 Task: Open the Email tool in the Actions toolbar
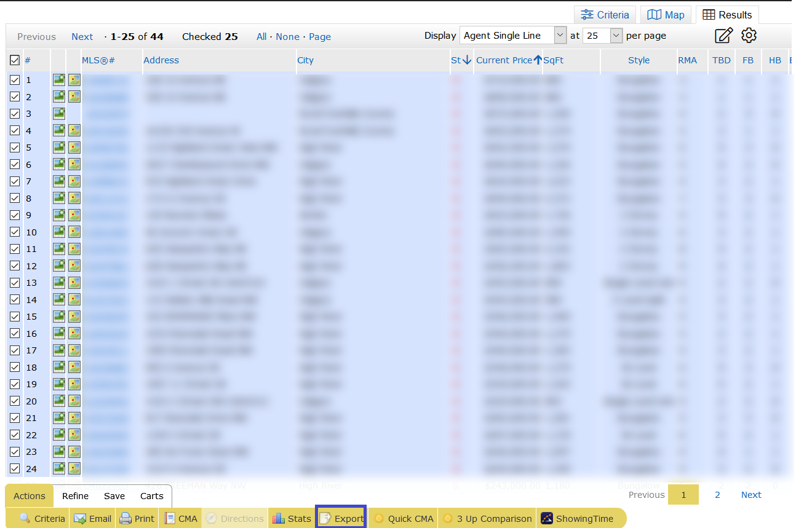(x=92, y=518)
